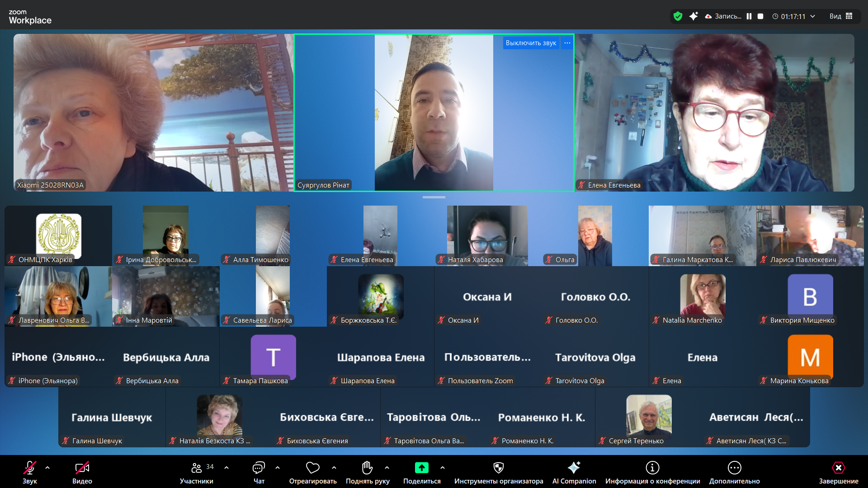The width and height of the screenshot is (868, 488).
Task: Open the Чат panel icon
Action: click(x=259, y=468)
